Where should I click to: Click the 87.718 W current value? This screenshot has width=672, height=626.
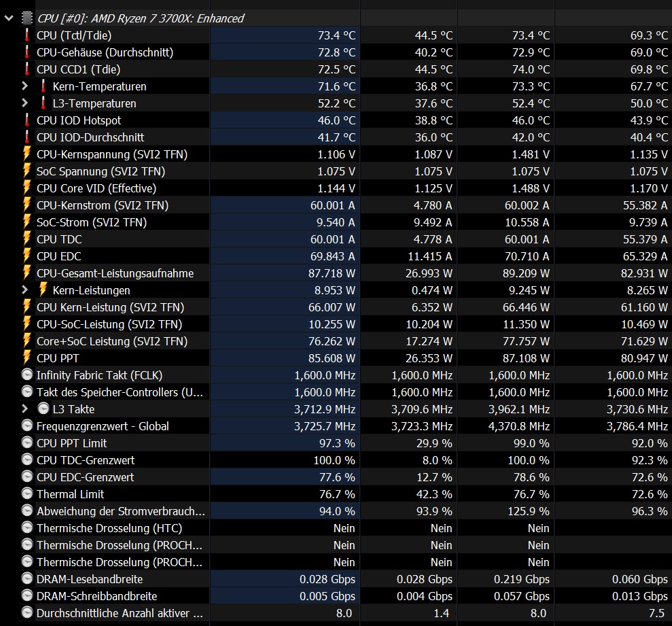click(332, 273)
